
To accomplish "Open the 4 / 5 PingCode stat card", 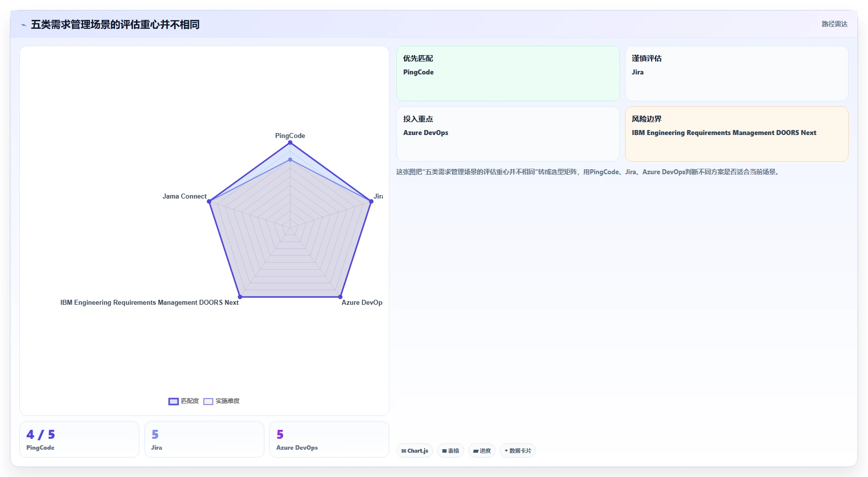I will [79, 439].
